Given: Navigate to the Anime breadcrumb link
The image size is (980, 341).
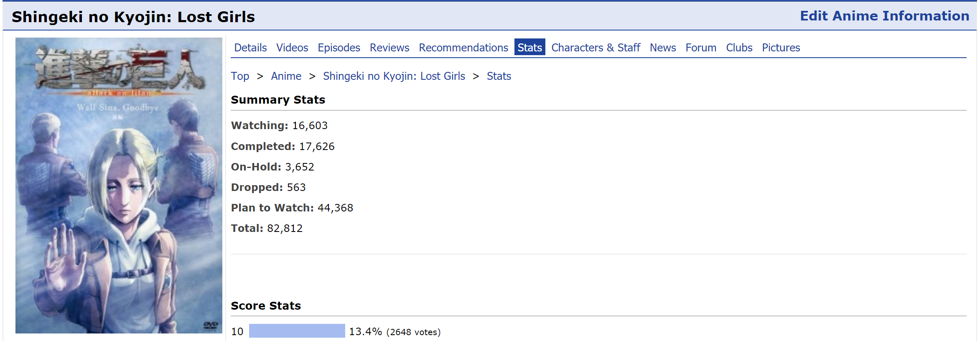Looking at the screenshot, I should 286,76.
